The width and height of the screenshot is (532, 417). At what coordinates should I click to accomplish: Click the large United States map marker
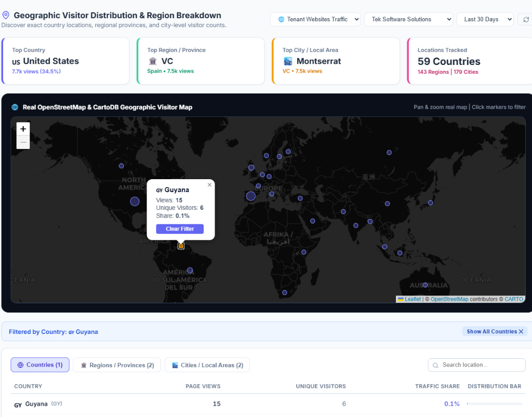click(135, 201)
